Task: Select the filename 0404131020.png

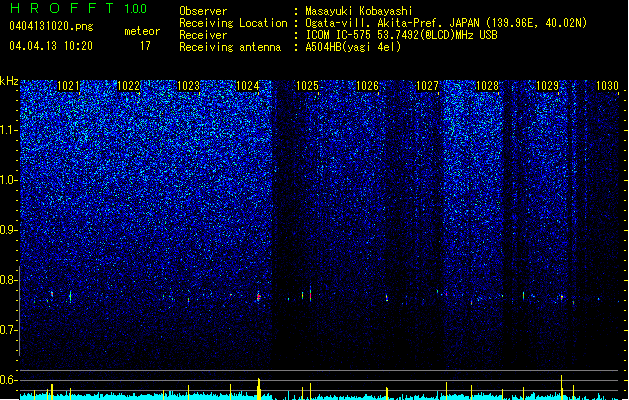Action: (51, 26)
